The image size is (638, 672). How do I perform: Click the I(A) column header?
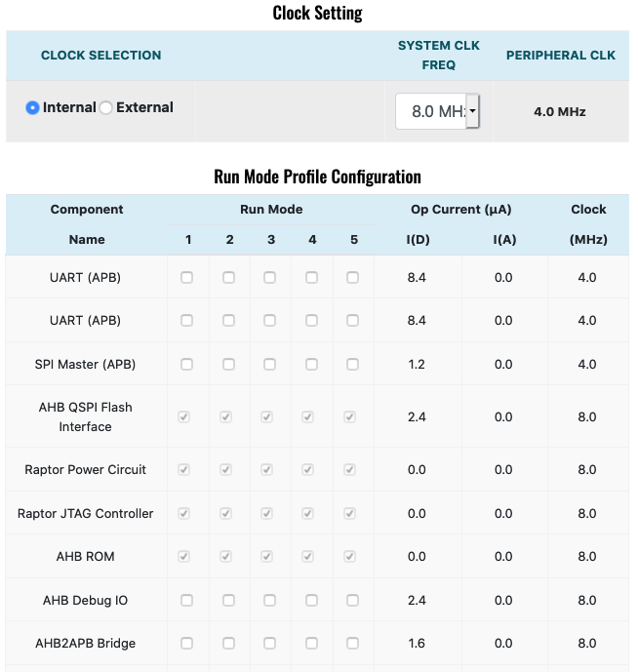[x=504, y=240]
